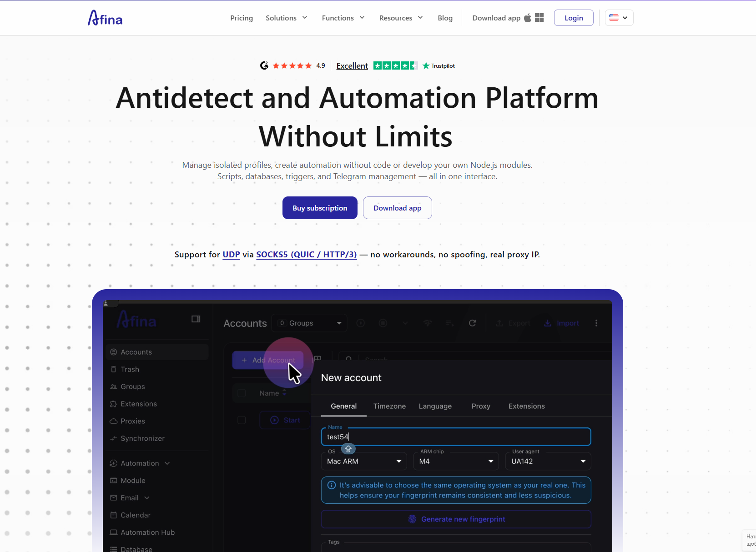Open the ARM chip M4 dropdown
Viewport: 756px width, 552px height.
click(456, 461)
